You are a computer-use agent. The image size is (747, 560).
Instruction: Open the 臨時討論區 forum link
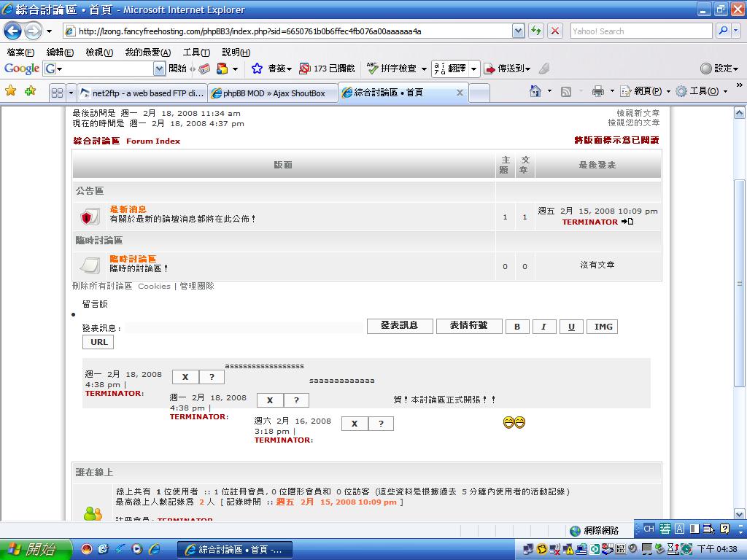(133, 259)
